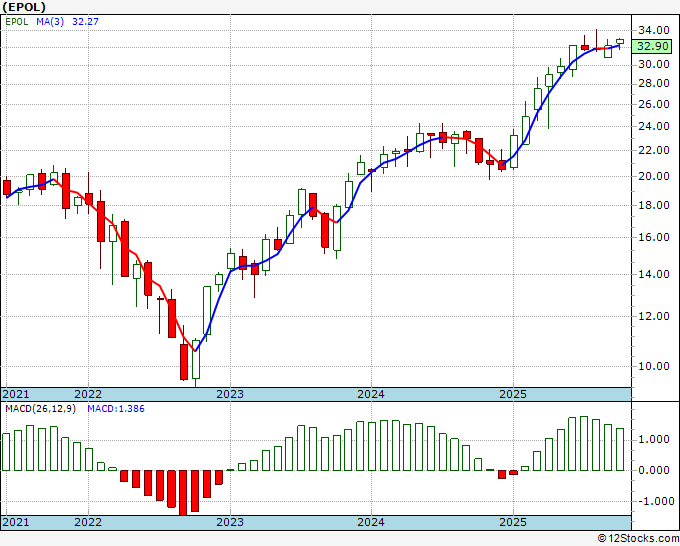Click the 18.00 price axis label

coord(654,205)
